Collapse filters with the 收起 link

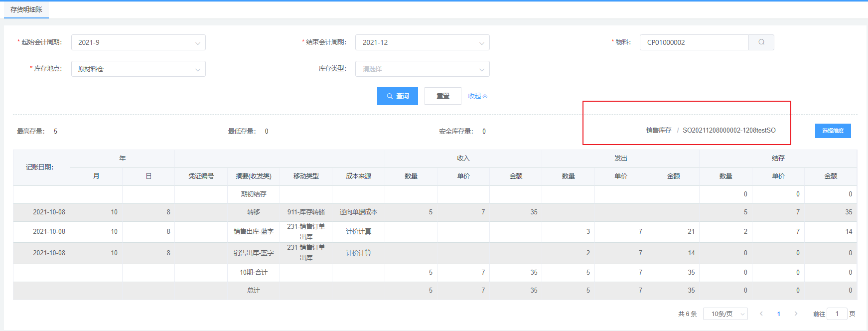[477, 96]
